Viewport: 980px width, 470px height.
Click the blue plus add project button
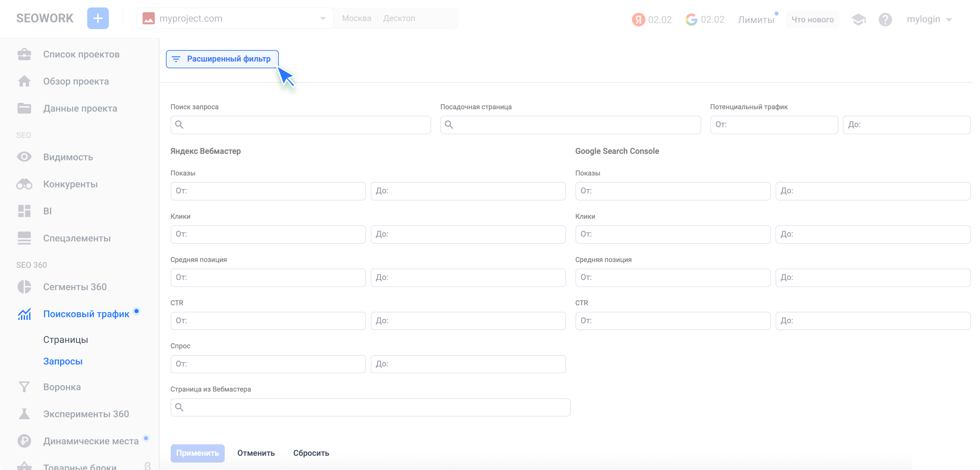tap(98, 18)
